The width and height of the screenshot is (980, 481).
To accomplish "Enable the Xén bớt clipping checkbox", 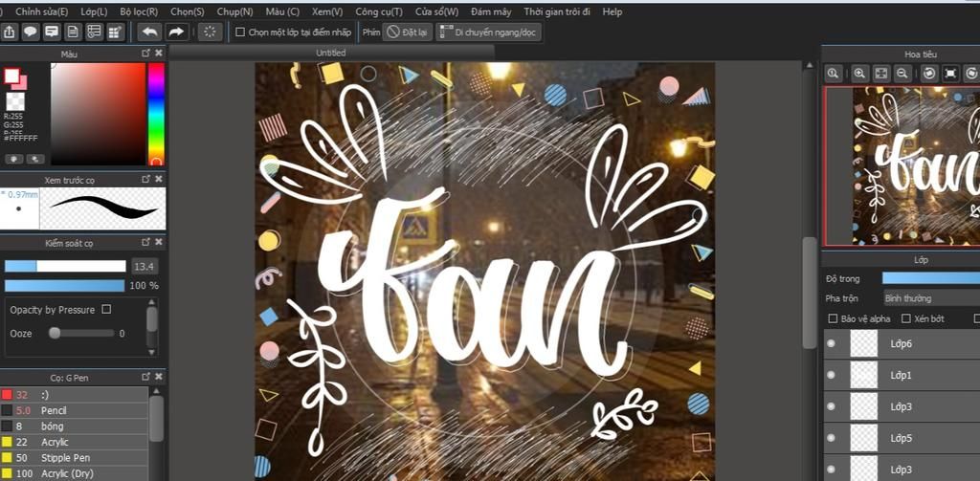I will coord(906,318).
